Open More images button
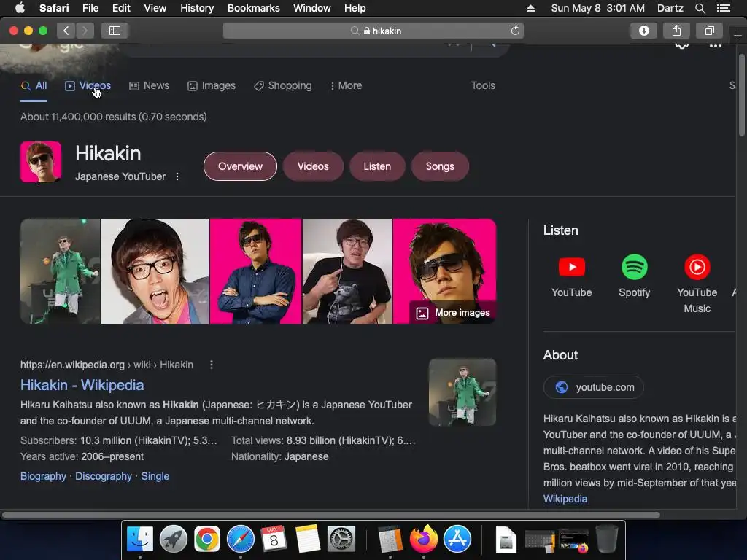 pos(452,313)
